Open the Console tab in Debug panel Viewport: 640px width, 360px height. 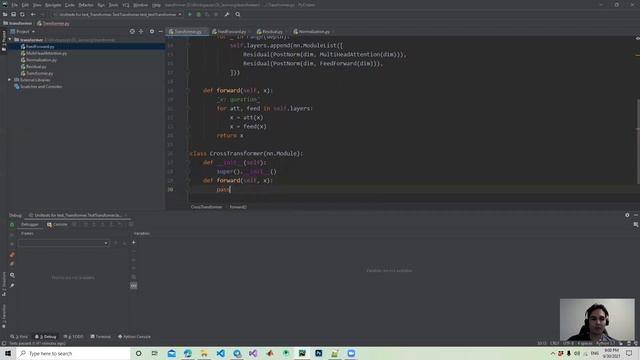(57, 224)
